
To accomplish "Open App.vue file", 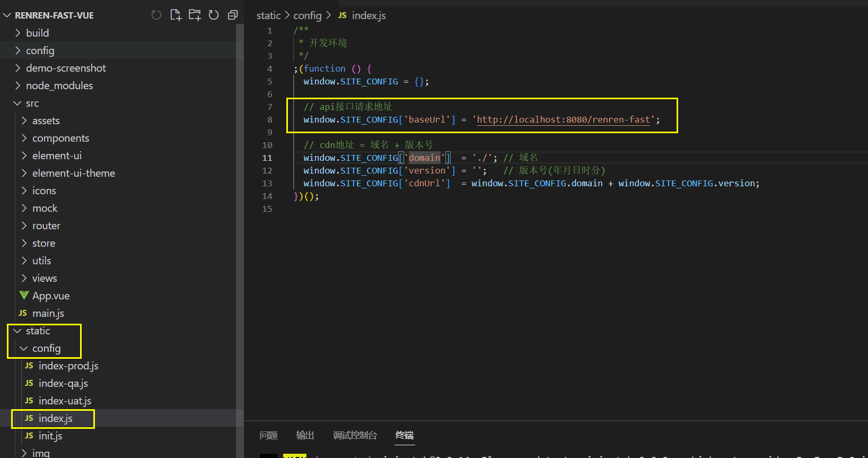I will click(51, 296).
